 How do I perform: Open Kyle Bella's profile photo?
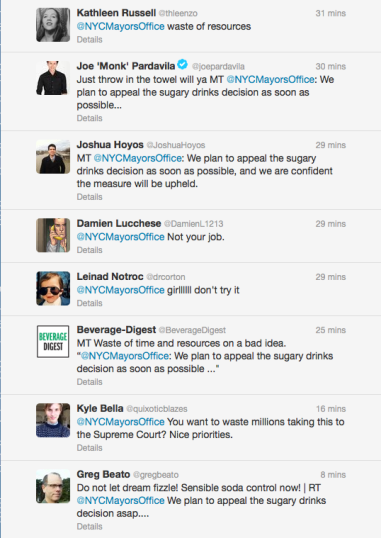53,420
